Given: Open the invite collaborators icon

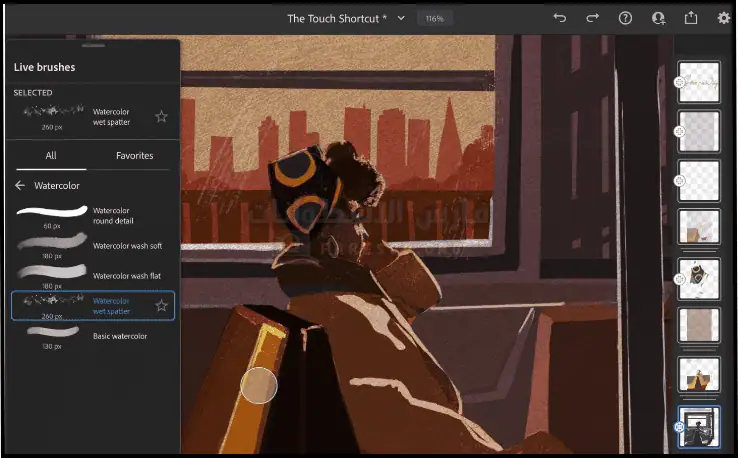Looking at the screenshot, I should [658, 18].
